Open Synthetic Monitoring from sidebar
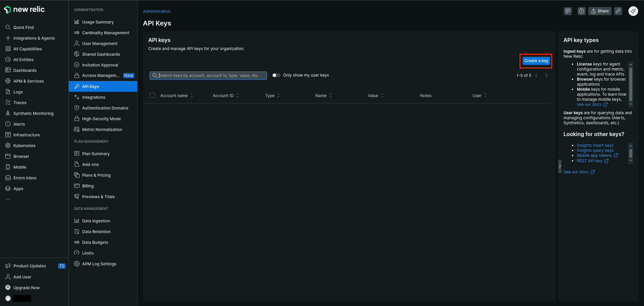 pos(33,114)
